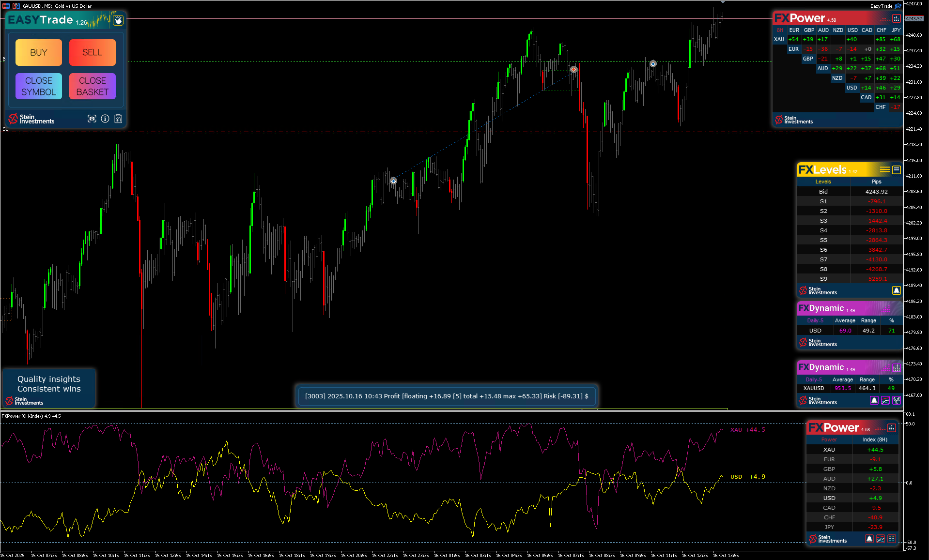Open the chart window menu icon in title bar
Viewport: 929px width, 560px height.
coord(6,6)
